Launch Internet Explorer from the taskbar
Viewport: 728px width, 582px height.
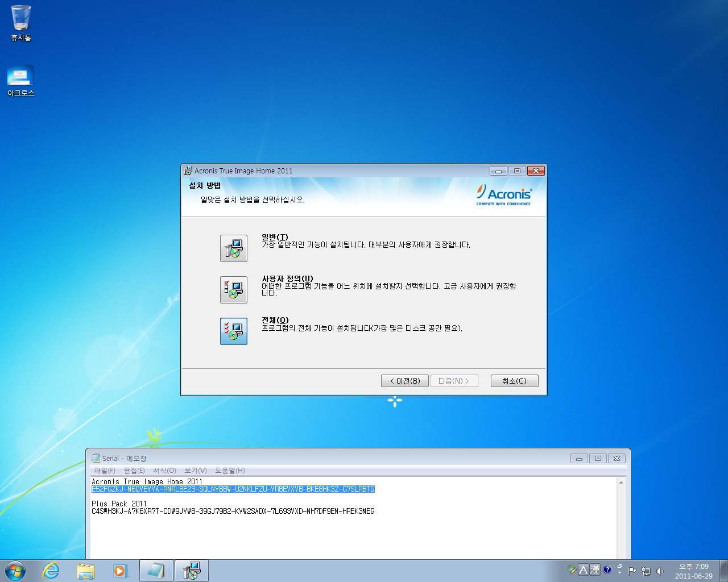click(51, 571)
